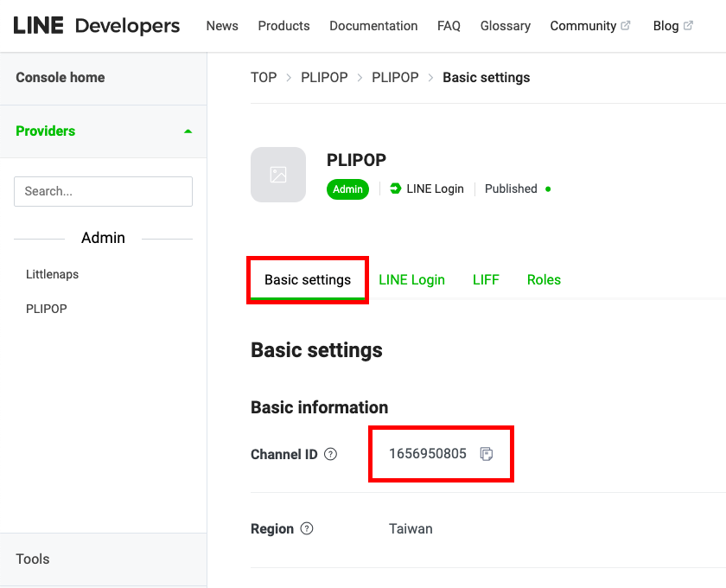Click the green Admin role badge
Image resolution: width=726 pixels, height=588 pixels.
click(347, 189)
